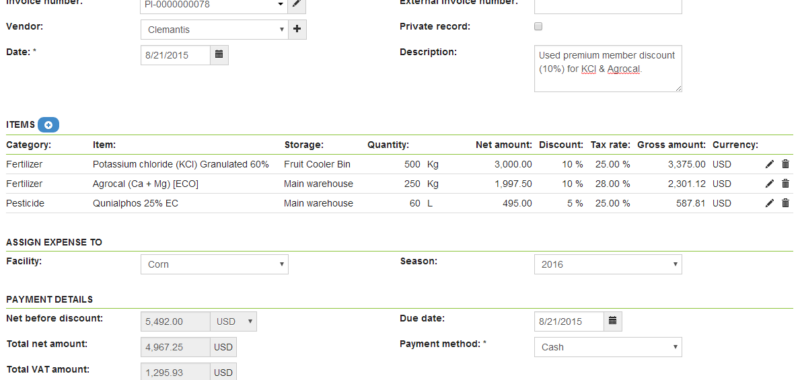
Task: Click the 5 % discount cell
Action: [x=574, y=203]
